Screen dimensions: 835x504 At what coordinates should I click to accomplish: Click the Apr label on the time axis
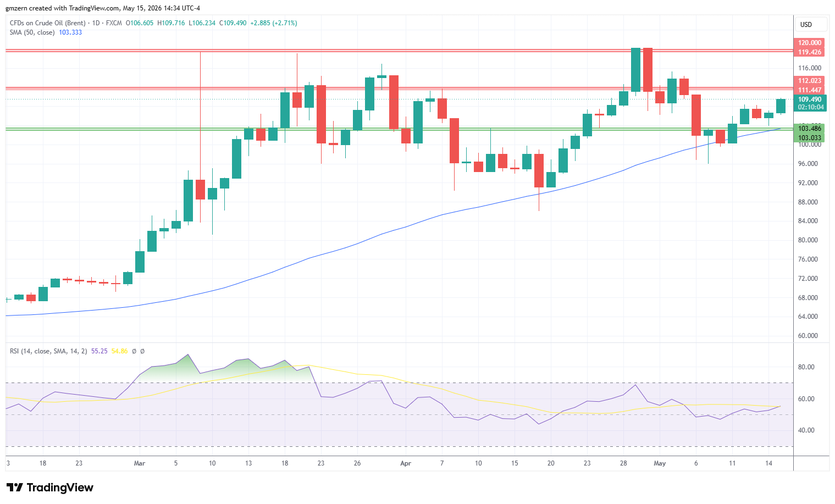coord(406,463)
